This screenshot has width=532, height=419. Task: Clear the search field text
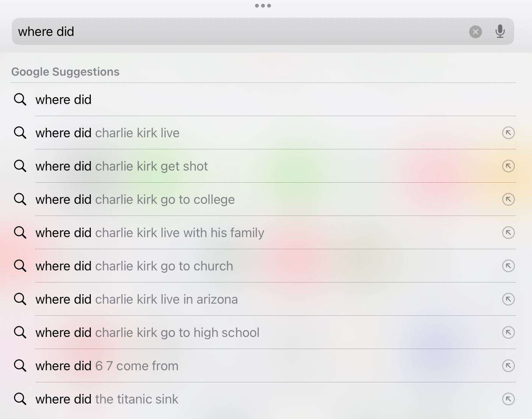tap(476, 32)
